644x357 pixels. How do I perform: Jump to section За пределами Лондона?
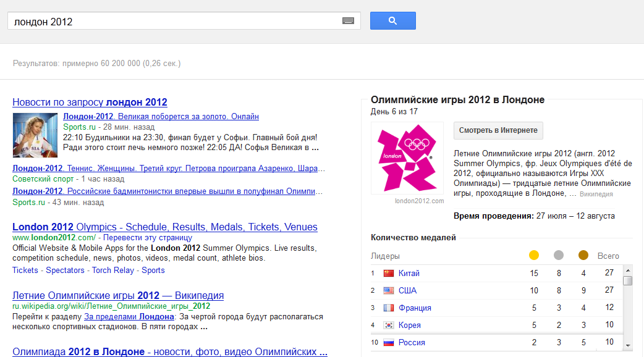(x=129, y=317)
